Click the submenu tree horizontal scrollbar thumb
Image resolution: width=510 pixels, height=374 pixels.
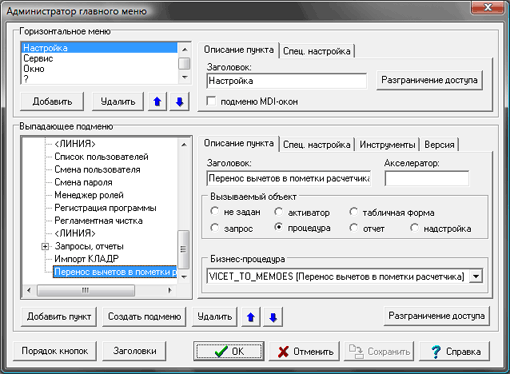click(86, 290)
